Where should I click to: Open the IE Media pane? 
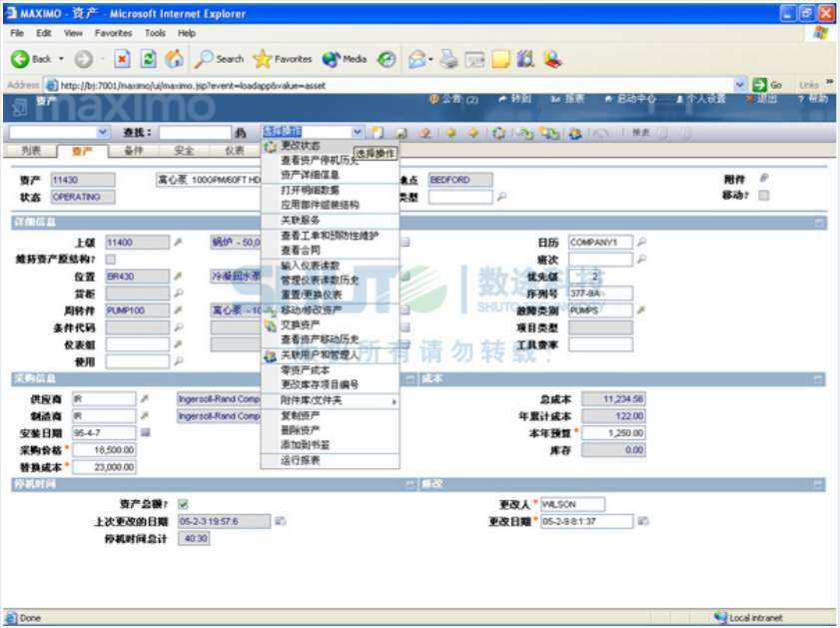(x=344, y=59)
